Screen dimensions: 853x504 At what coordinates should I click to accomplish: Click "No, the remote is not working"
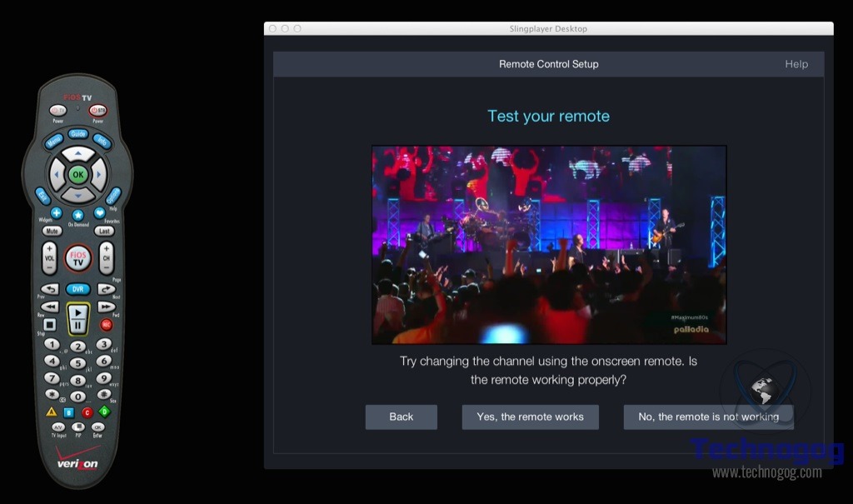[708, 417]
